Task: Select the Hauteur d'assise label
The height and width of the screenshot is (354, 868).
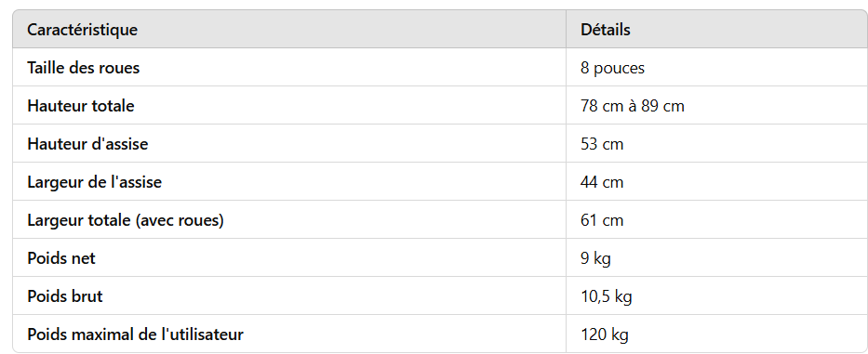Action: (x=87, y=144)
